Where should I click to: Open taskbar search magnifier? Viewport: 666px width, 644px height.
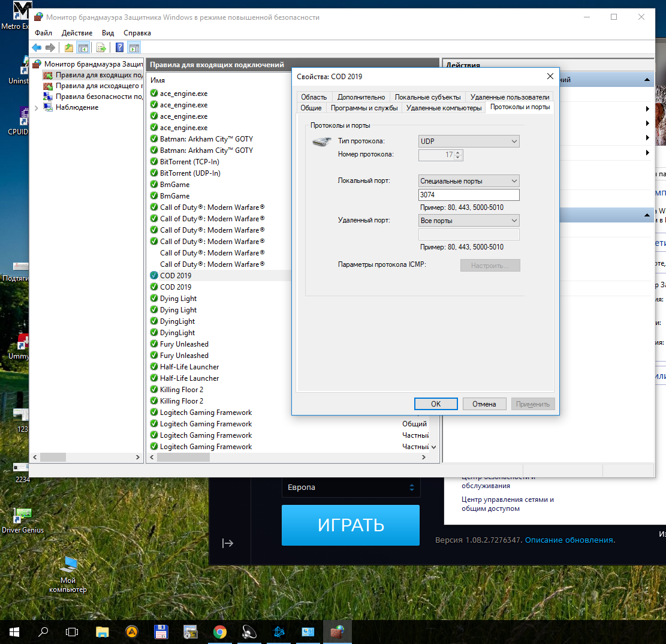point(43,632)
